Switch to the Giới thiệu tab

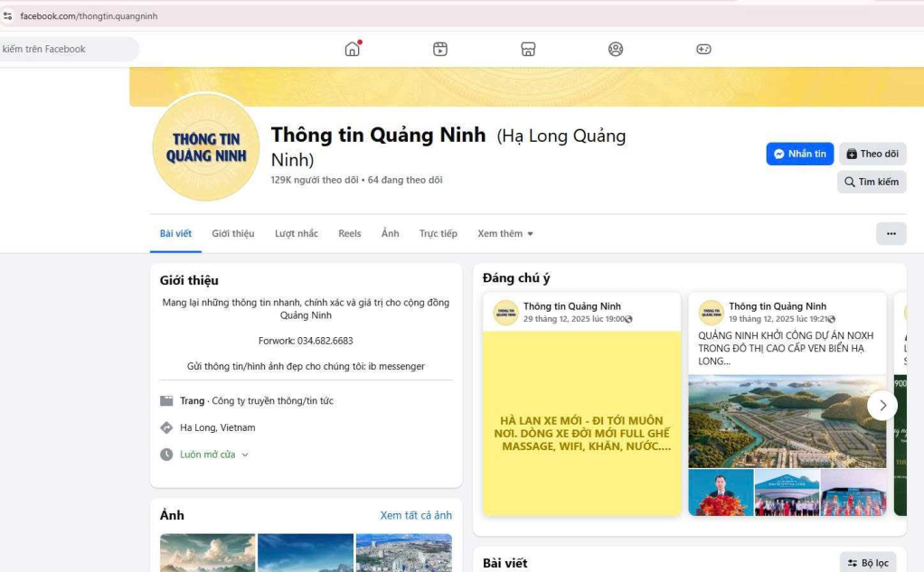pos(232,234)
